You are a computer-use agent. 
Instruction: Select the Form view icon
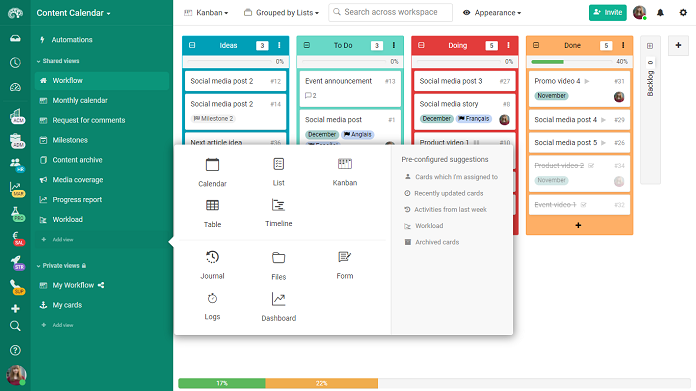coord(344,257)
